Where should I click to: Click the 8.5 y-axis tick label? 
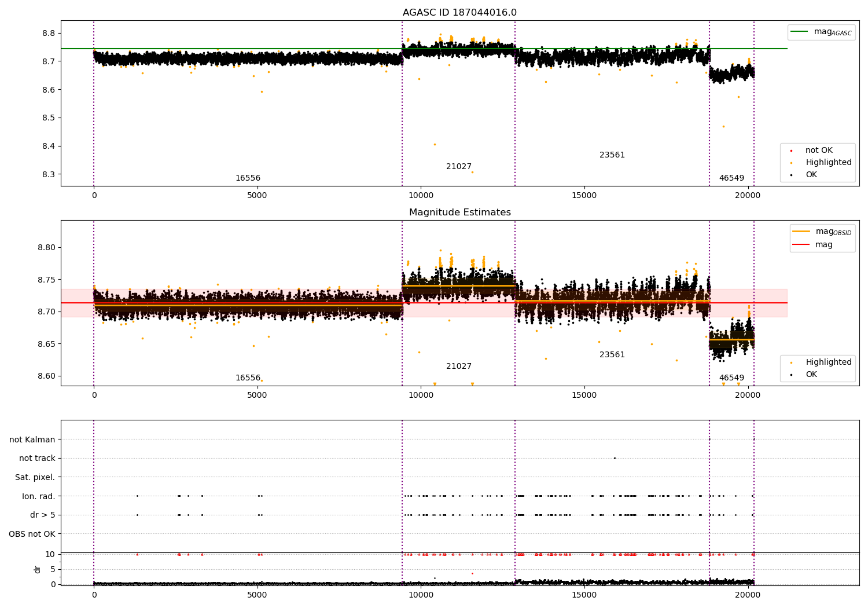(49, 118)
